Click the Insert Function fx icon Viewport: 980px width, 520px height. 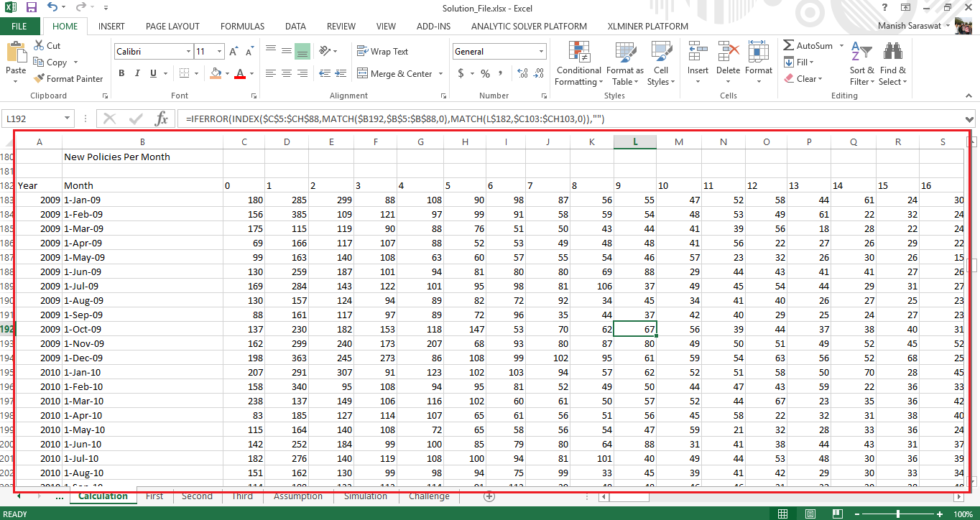click(x=162, y=119)
